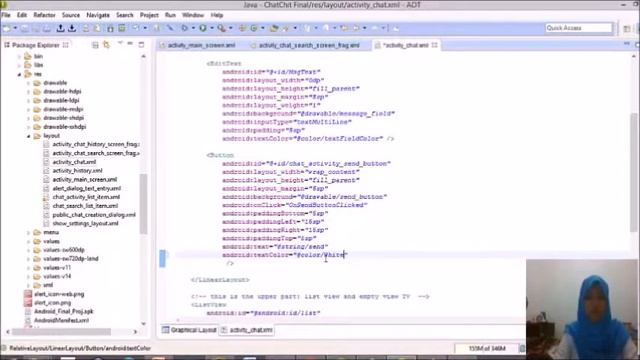Click the Debug toolbar icon
The image size is (640, 360).
[184, 28]
